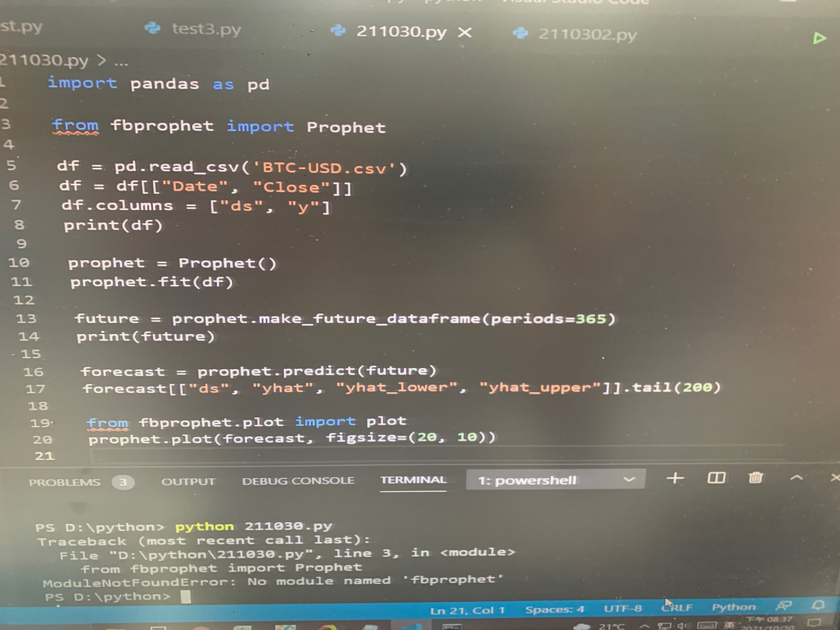Click the underlined 'from' on line 3
The image size is (840, 630).
(75, 126)
